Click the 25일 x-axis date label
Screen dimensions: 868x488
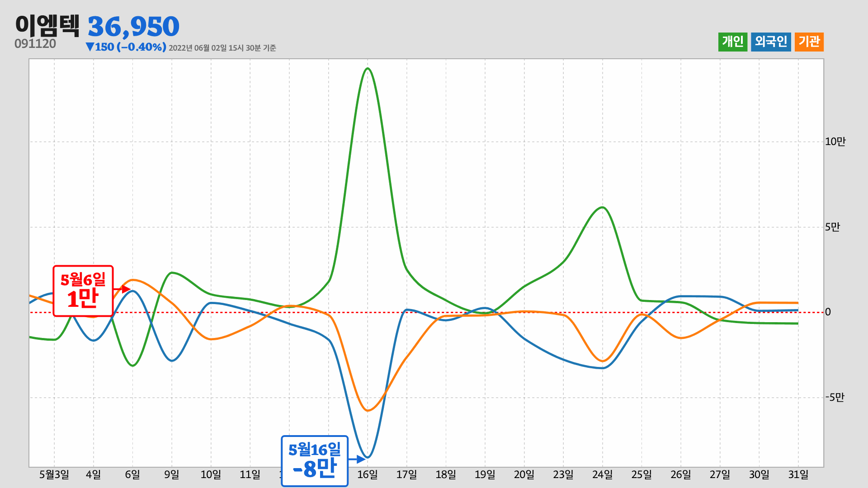(x=642, y=475)
